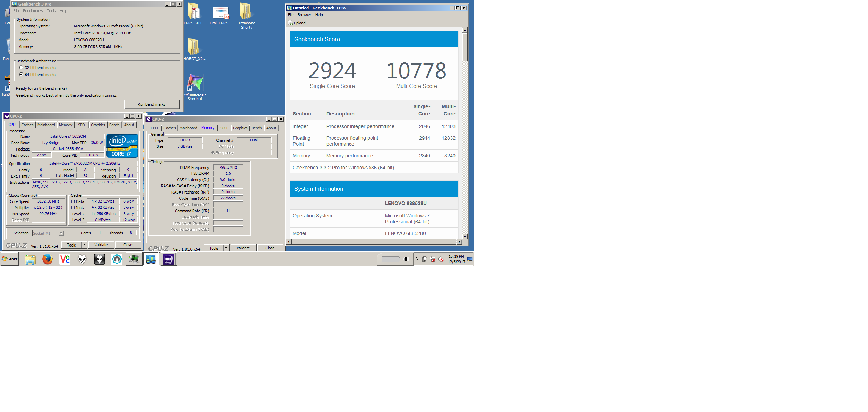
Task: Open Tools menu in Geekbench setup window
Action: [51, 11]
